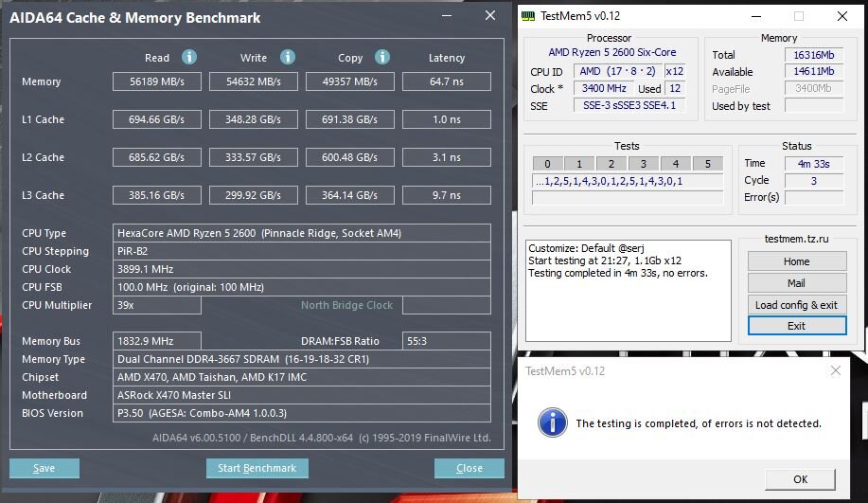868x503 pixels.
Task: Click the L3 Cache latency 9.7 ns
Action: 446,195
